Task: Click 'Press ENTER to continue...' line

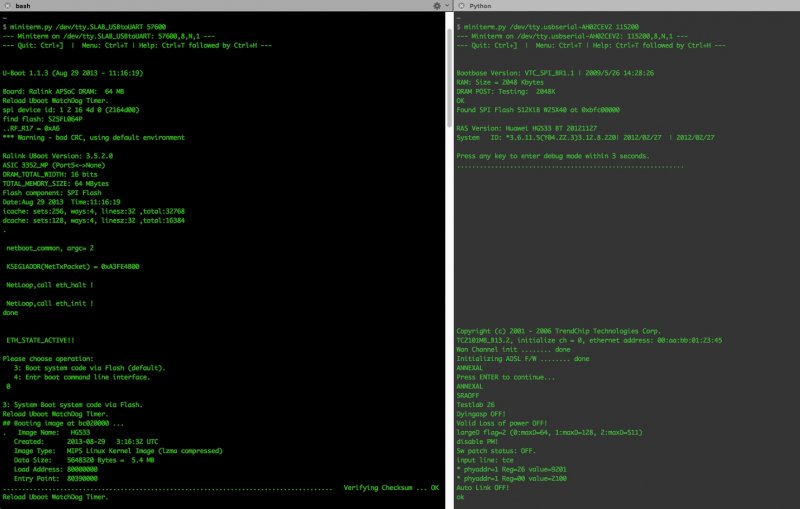Action: tap(506, 377)
